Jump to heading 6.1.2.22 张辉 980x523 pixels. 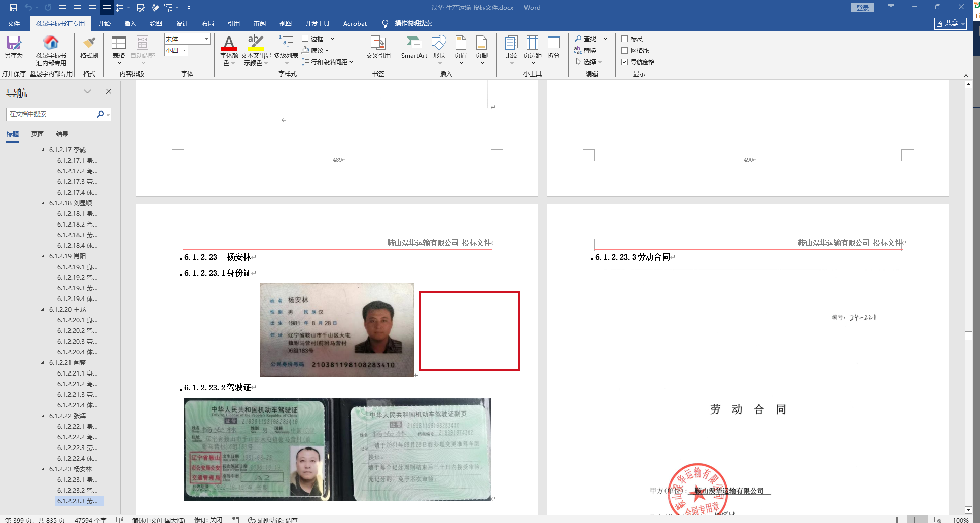coord(67,416)
